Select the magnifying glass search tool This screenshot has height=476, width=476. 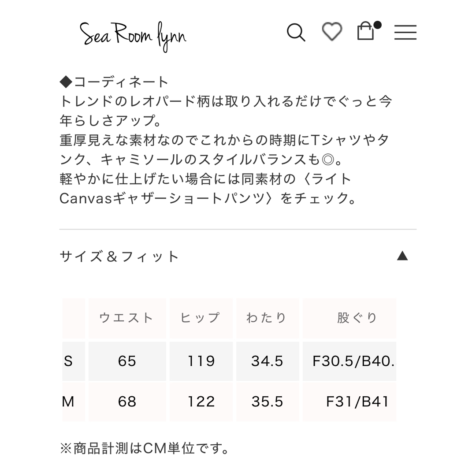pyautogui.click(x=296, y=32)
